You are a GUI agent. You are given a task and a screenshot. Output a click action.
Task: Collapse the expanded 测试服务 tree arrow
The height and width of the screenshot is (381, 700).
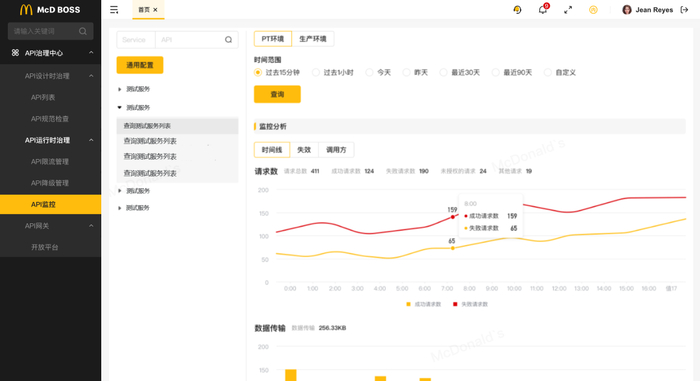[120, 107]
